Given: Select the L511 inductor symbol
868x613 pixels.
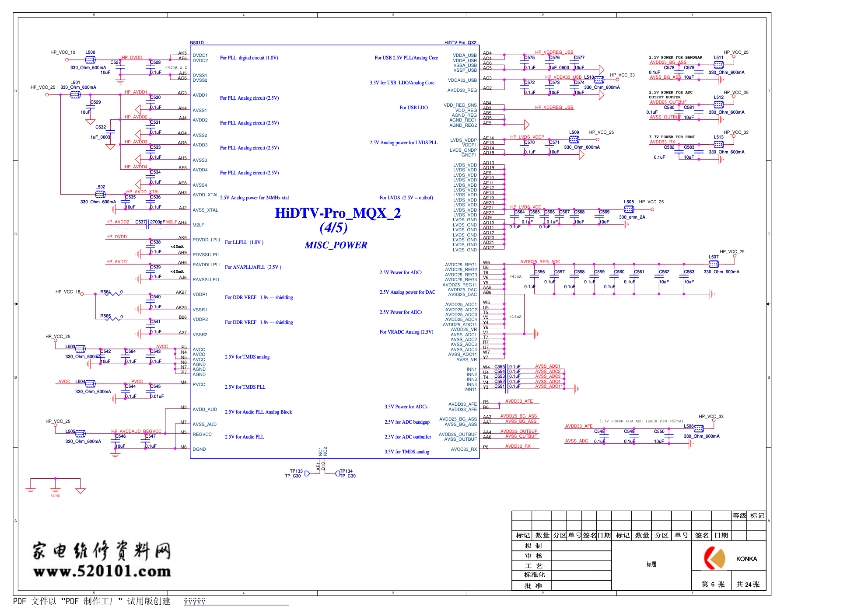Looking at the screenshot, I should (719, 65).
